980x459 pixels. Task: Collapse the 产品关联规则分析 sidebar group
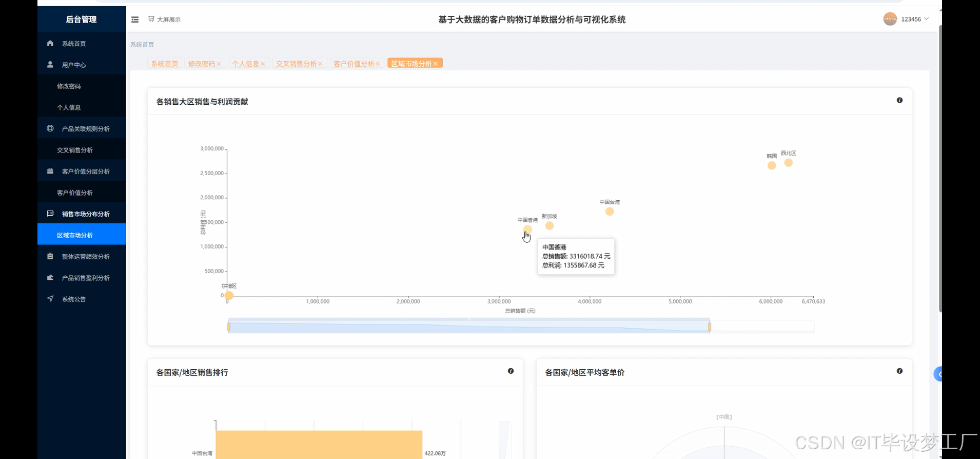click(x=82, y=128)
